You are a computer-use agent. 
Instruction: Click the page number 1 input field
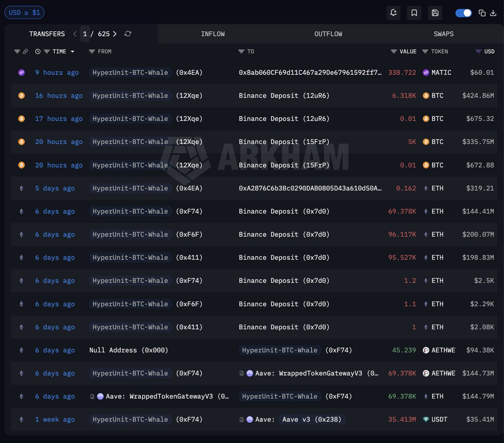pos(85,34)
